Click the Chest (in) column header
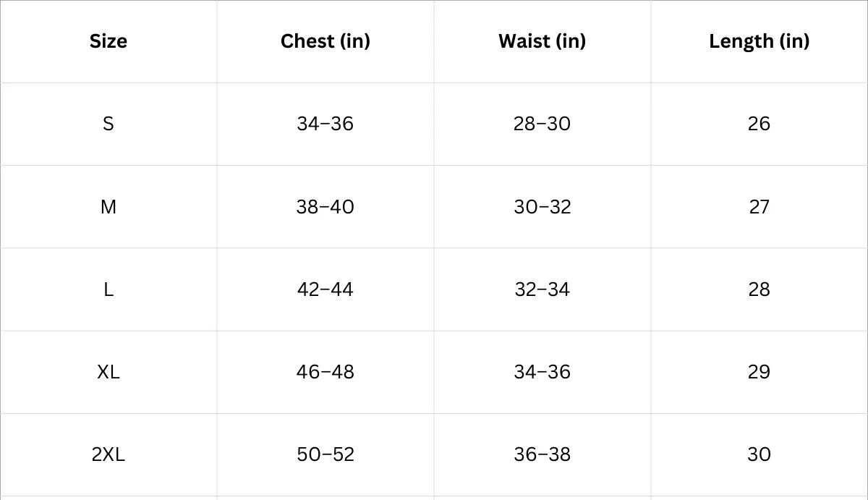868x500 pixels. (x=325, y=41)
